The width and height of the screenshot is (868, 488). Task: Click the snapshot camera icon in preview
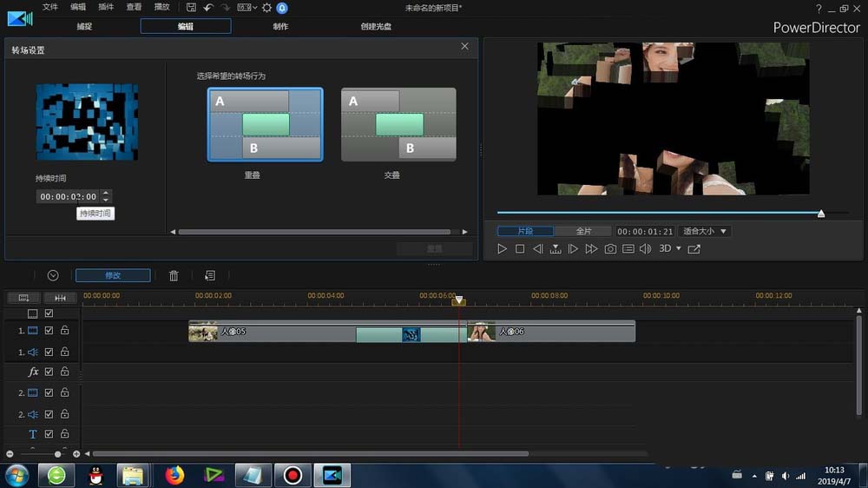[x=610, y=249]
